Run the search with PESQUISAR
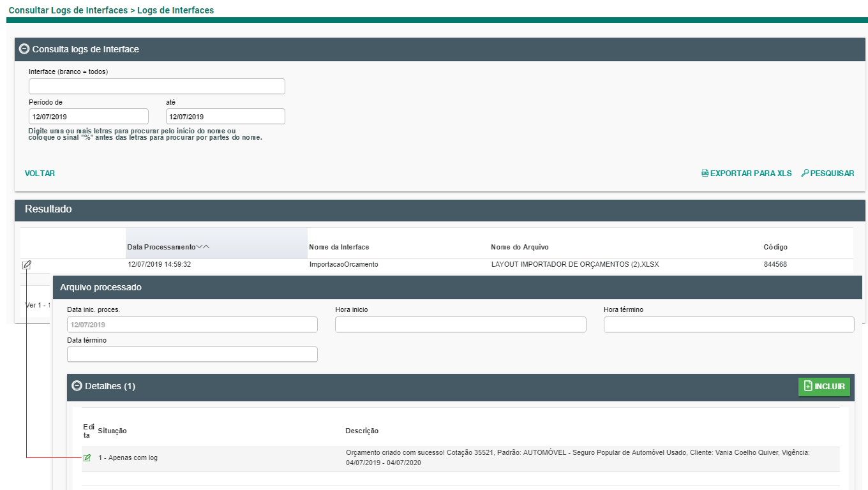 827,174
